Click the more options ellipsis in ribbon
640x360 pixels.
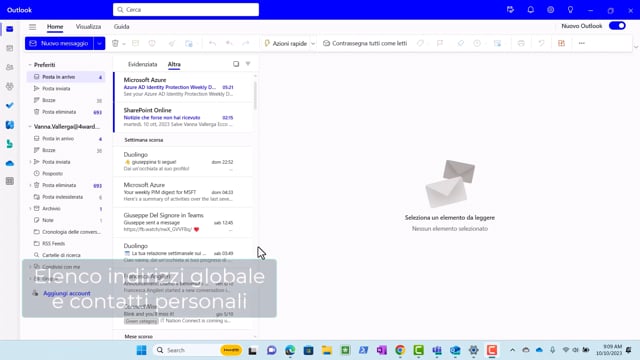pyautogui.click(x=582, y=43)
